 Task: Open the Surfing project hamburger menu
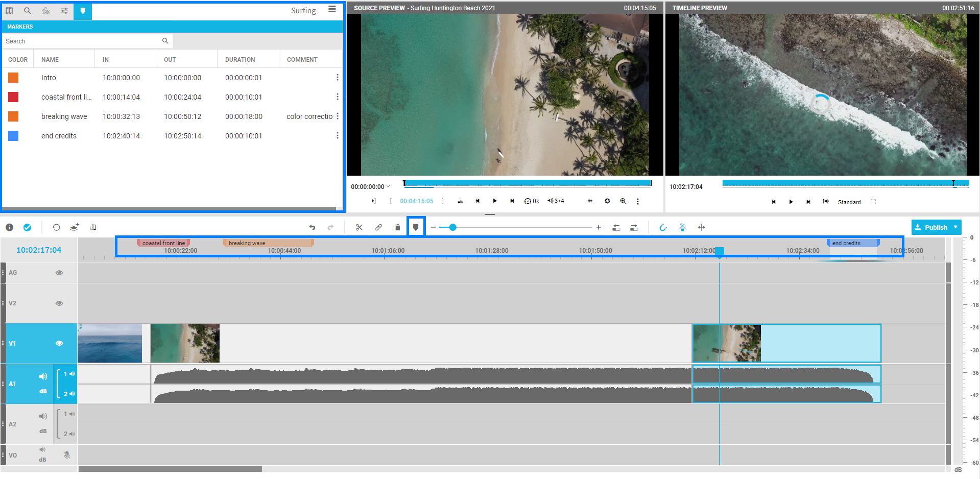[332, 10]
